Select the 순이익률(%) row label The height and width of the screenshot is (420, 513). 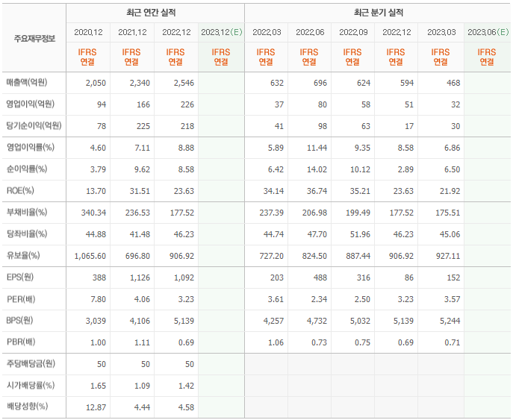click(27, 169)
